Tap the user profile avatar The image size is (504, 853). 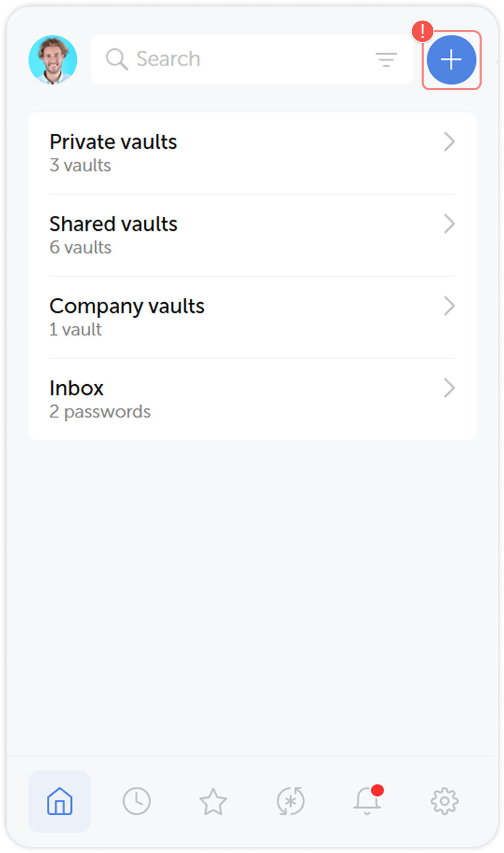tap(52, 59)
